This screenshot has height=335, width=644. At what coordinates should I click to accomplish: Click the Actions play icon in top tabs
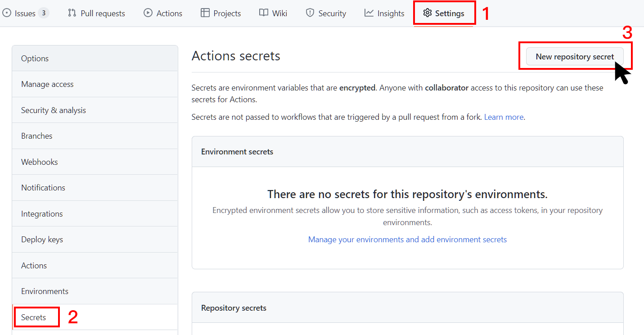point(148,13)
